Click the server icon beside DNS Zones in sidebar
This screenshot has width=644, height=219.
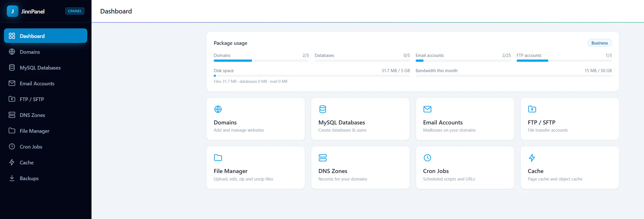coord(12,115)
